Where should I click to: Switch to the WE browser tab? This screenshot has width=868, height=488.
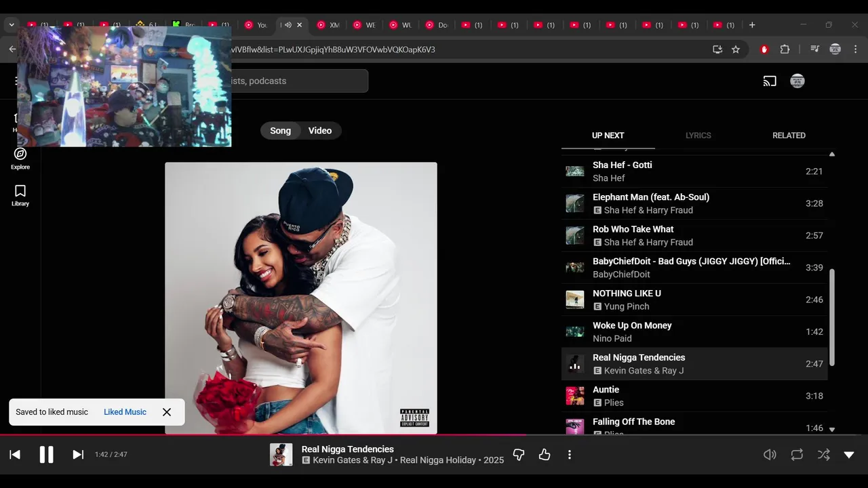point(365,25)
